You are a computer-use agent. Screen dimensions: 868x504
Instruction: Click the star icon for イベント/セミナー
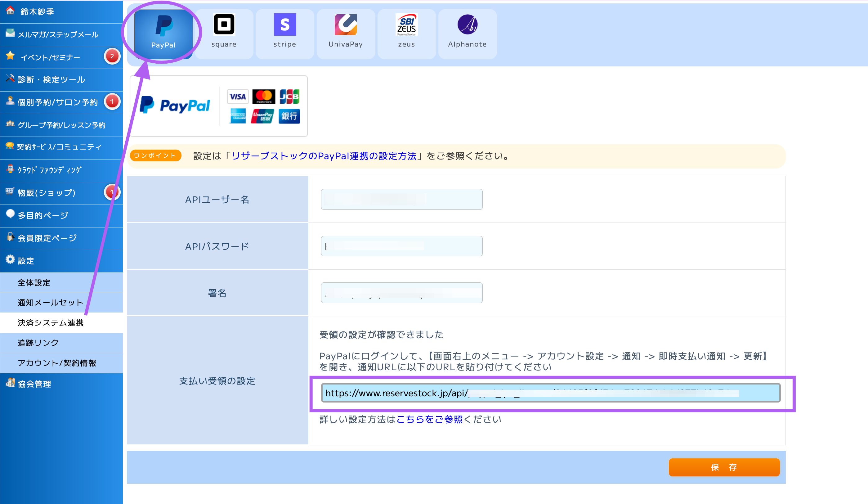point(10,56)
